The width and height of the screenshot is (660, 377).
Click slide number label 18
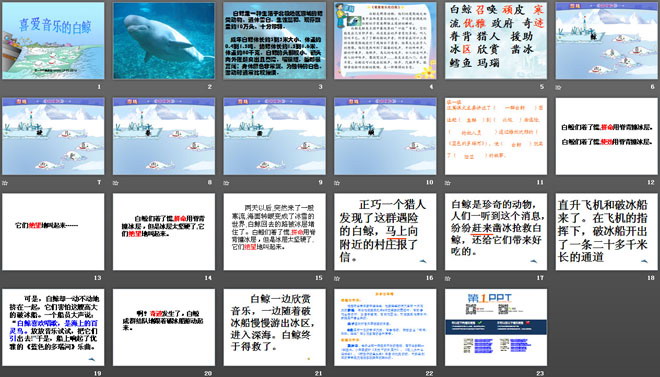coord(651,278)
